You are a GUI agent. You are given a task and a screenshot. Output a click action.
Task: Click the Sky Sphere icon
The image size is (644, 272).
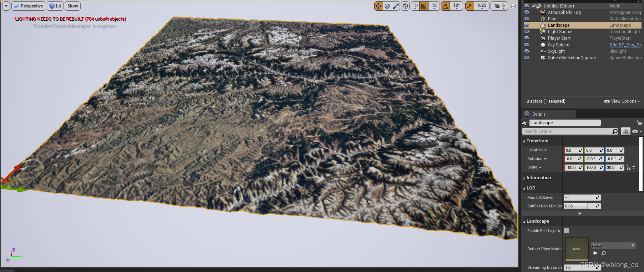coord(543,45)
